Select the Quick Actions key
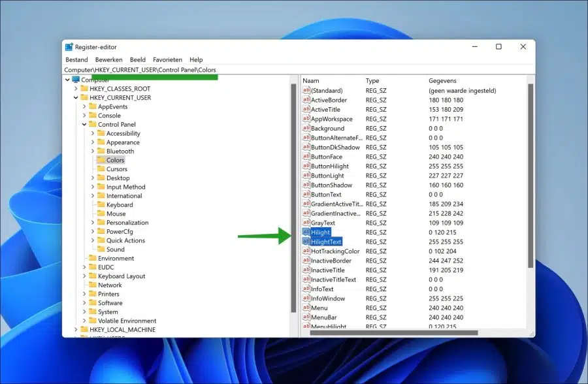Screen dimensions: 588x384 (125, 240)
